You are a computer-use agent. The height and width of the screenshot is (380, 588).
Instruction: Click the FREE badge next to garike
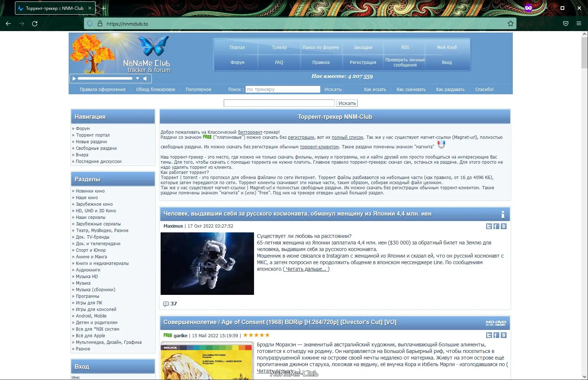point(168,335)
